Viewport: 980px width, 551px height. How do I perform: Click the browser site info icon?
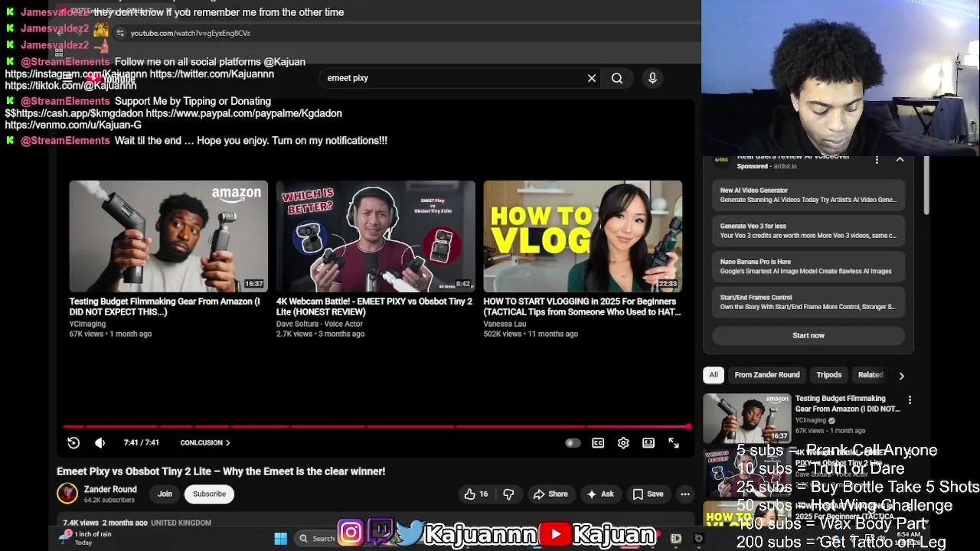[x=120, y=33]
